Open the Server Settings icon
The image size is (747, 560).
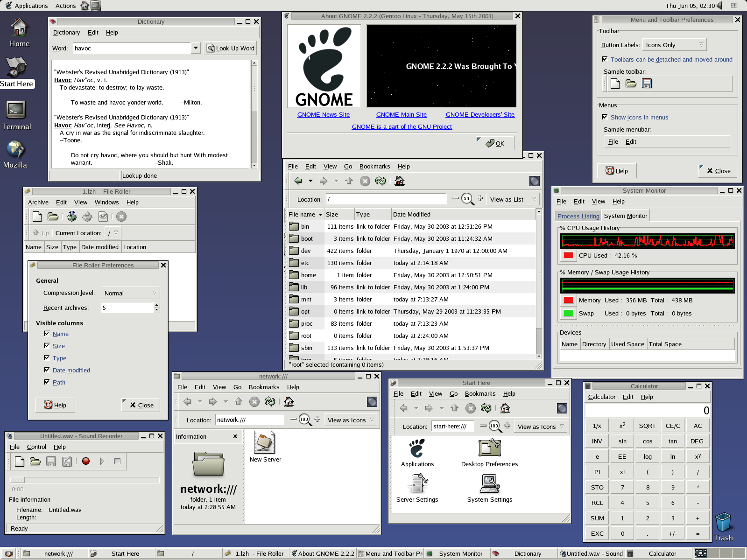coord(417,485)
